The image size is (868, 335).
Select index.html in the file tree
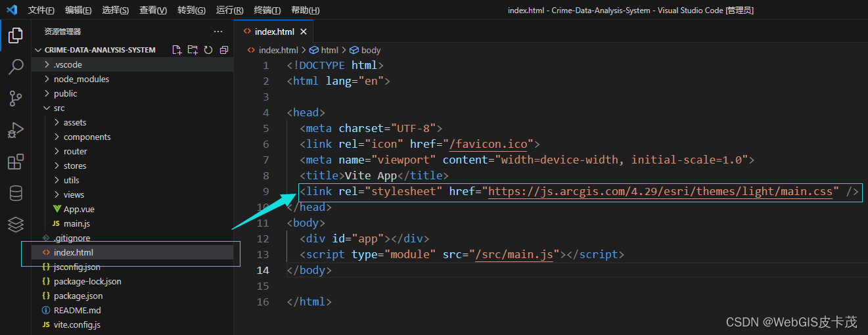point(132,252)
